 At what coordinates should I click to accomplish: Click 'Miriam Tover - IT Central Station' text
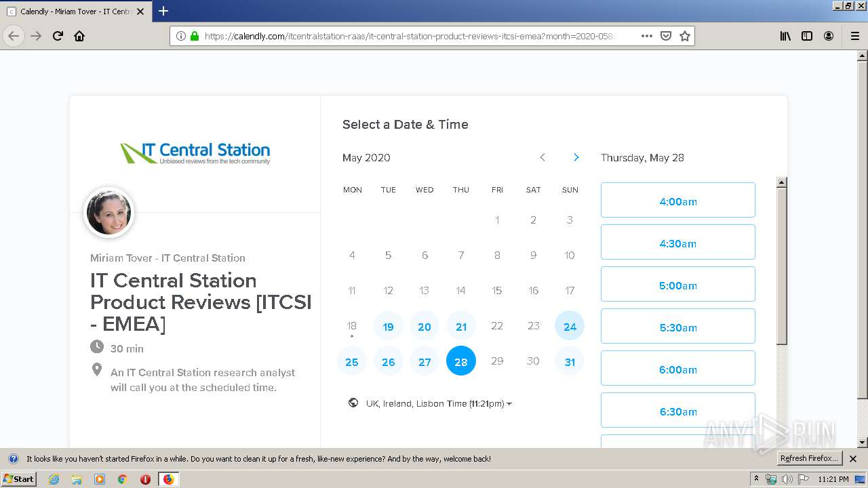pos(167,258)
